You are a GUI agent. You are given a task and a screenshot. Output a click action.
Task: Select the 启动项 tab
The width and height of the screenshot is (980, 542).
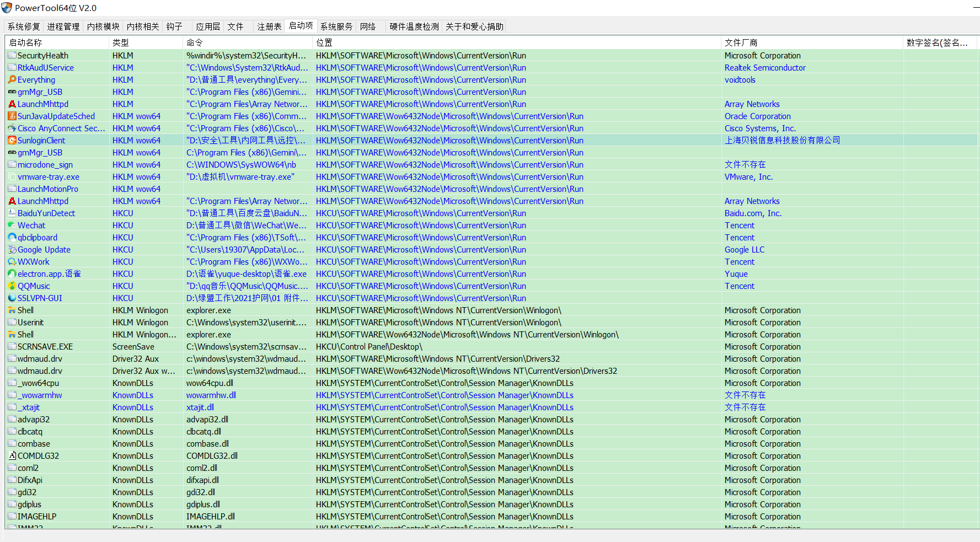[x=301, y=25]
